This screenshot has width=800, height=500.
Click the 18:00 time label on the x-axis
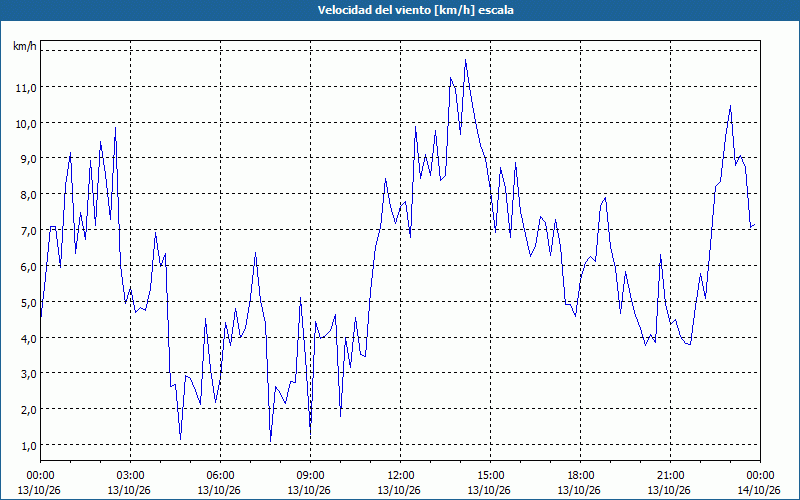point(581,476)
